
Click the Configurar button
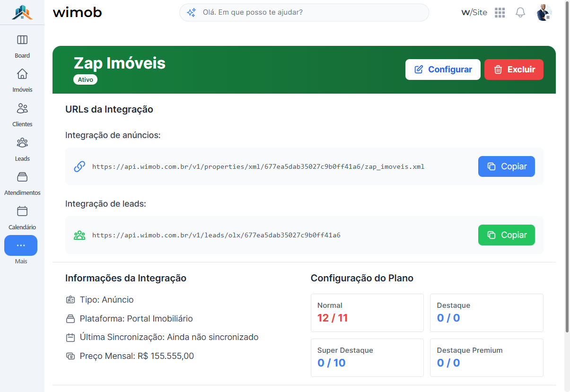click(443, 70)
